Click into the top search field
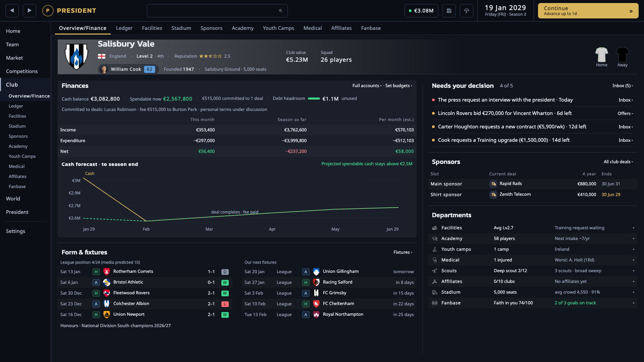Viewport: 644px width, 362px height. pyautogui.click(x=217, y=11)
